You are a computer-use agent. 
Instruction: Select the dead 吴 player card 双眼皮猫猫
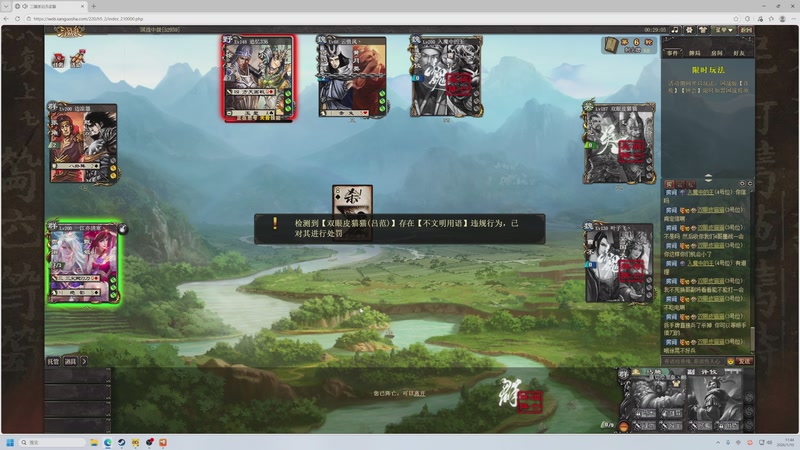click(x=619, y=143)
